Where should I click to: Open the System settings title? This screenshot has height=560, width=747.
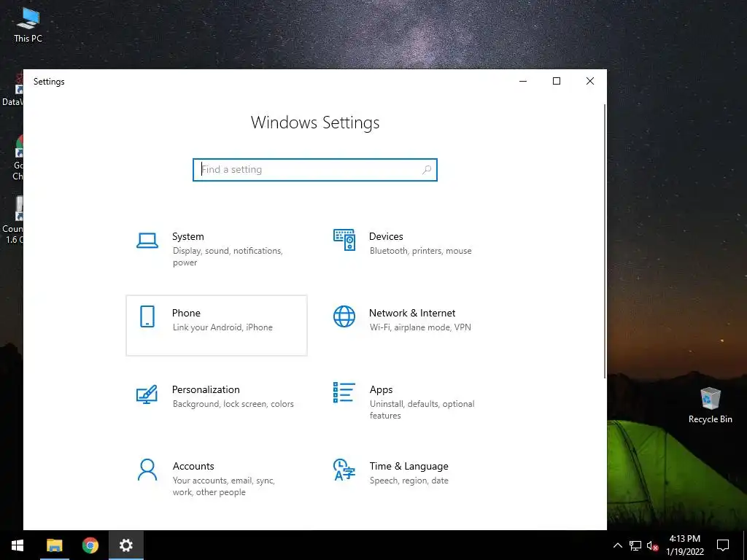[187, 237]
